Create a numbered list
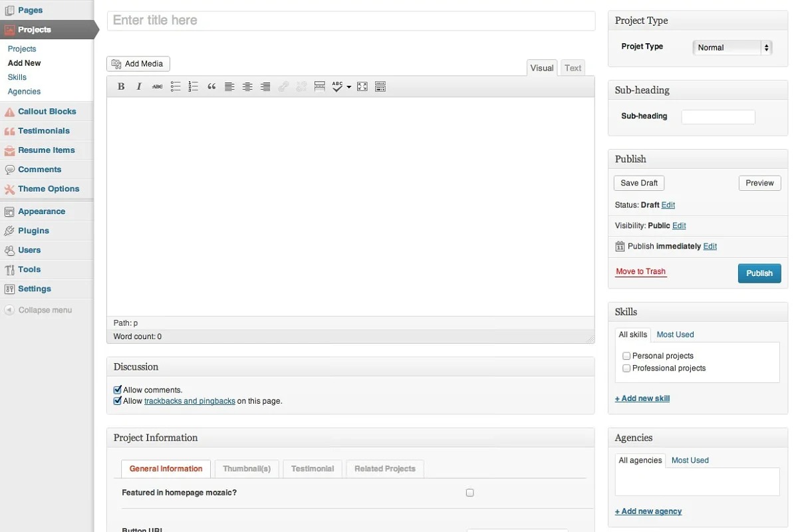Viewport: 798px width, 532px height. (194, 86)
